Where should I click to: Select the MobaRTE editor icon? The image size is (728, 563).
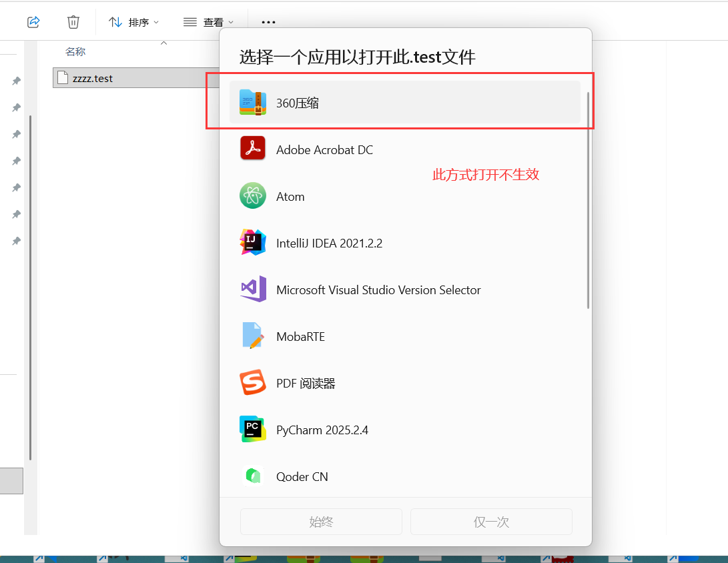coord(253,336)
